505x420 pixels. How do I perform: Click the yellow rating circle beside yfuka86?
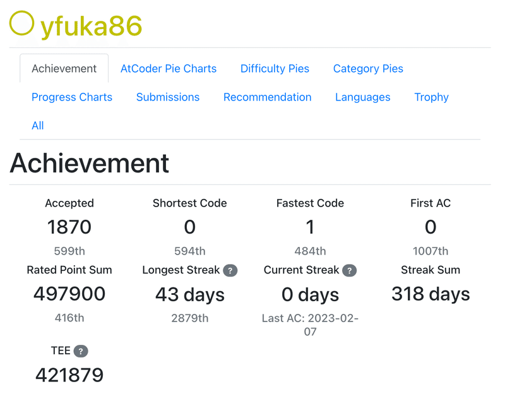(x=22, y=24)
